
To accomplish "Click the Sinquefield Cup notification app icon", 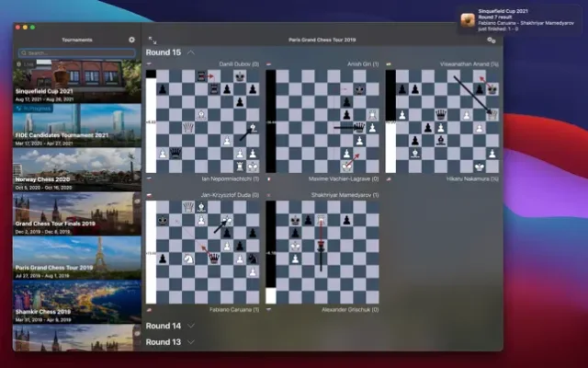I will (x=468, y=18).
